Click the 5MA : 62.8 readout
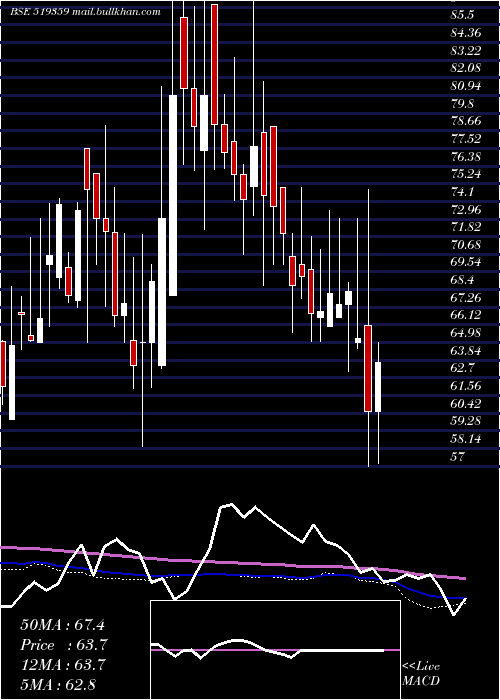The height and width of the screenshot is (700, 500). tap(58, 685)
